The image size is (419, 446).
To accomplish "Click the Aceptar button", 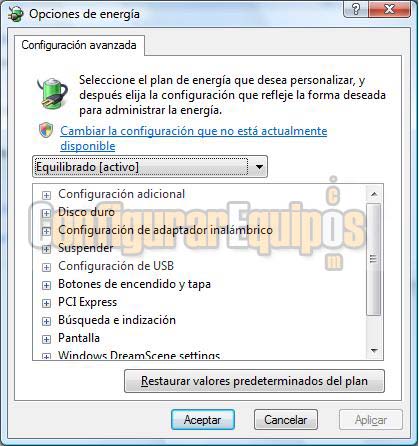I will (203, 420).
